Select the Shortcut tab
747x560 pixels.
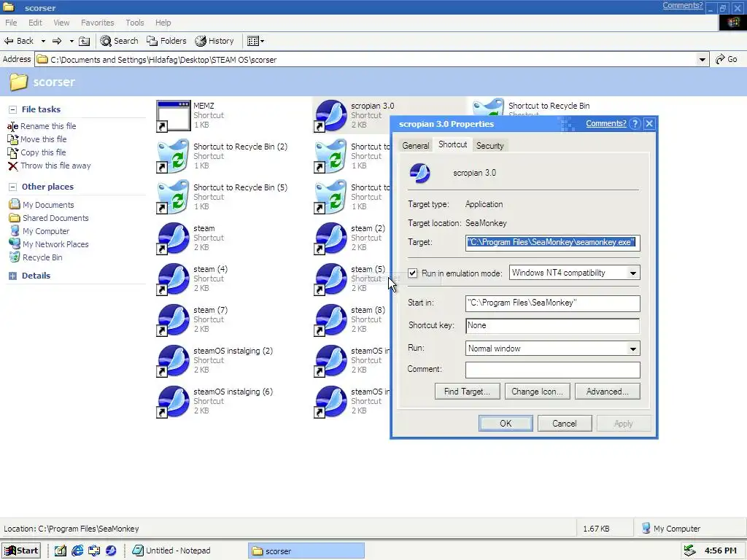[452, 144]
